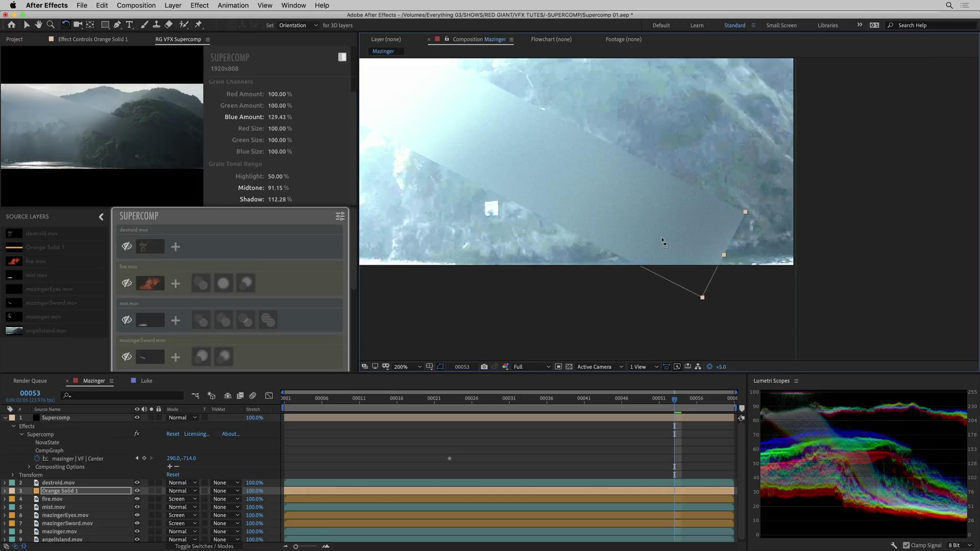Image resolution: width=980 pixels, height=551 pixels.
Task: Collapse the Supercomp effect triangle
Action: pyautogui.click(x=21, y=435)
